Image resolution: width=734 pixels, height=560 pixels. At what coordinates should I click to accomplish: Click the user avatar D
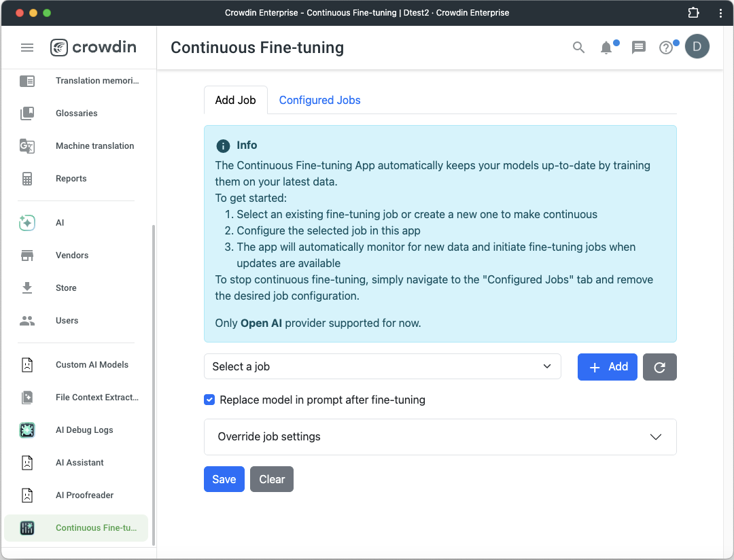[x=697, y=46]
